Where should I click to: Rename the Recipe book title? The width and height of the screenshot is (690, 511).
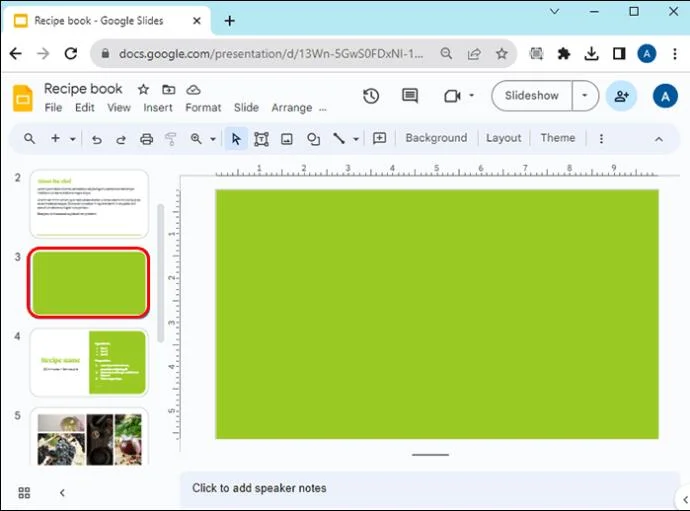(x=83, y=88)
